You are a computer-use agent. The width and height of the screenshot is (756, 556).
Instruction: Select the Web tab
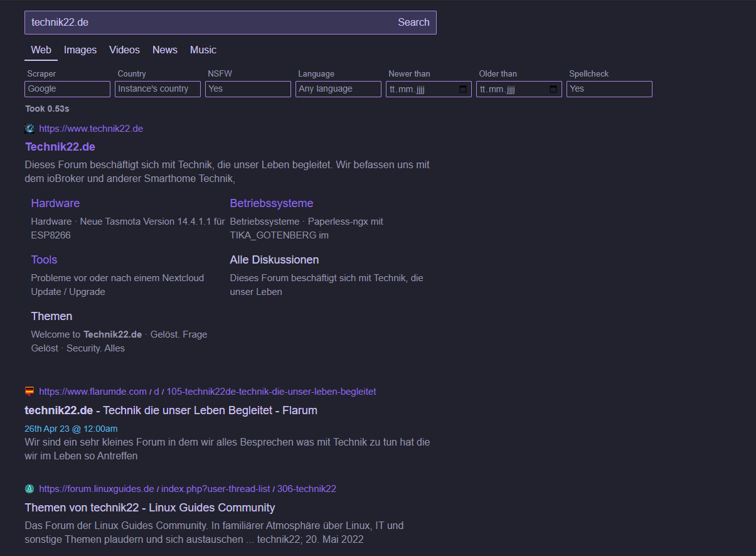click(x=41, y=50)
